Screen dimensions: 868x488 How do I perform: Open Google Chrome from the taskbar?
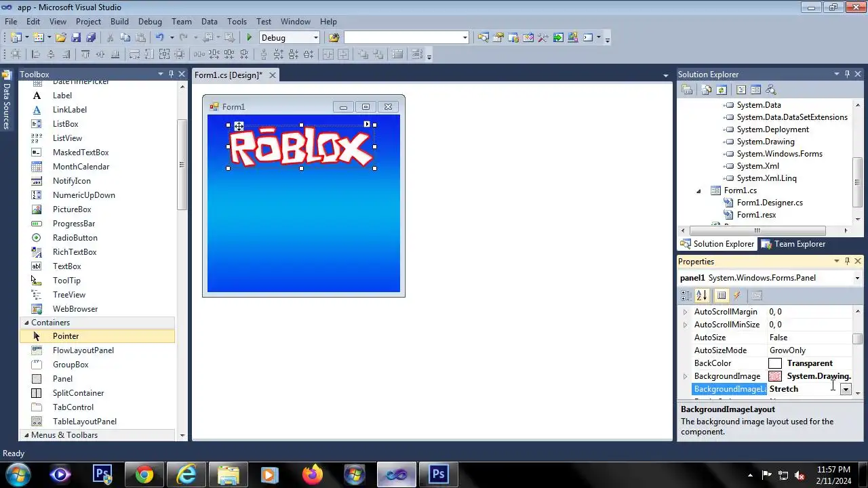[x=144, y=475]
